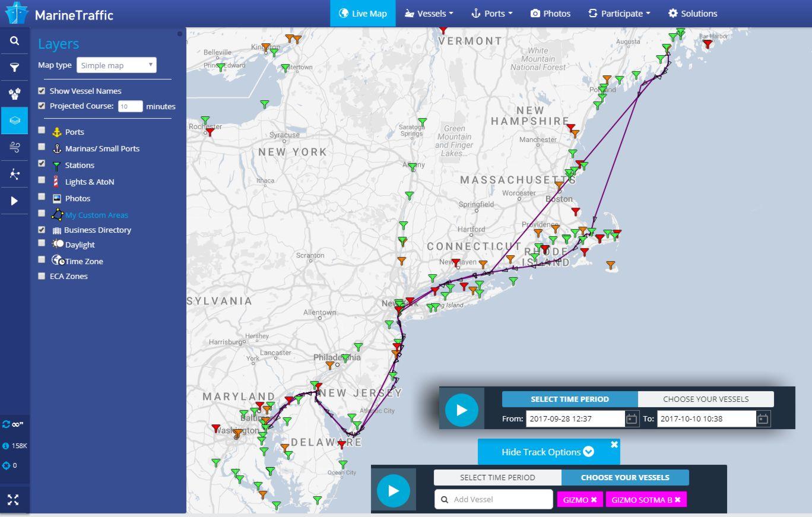The height and width of the screenshot is (517, 812).
Task: Enable the My Custom Areas checkbox
Action: [x=42, y=213]
